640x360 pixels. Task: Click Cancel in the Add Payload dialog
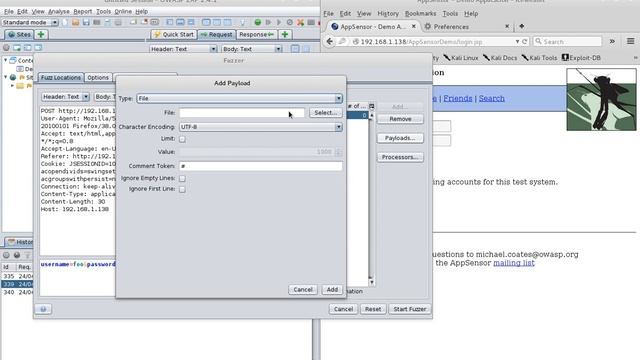tap(303, 289)
